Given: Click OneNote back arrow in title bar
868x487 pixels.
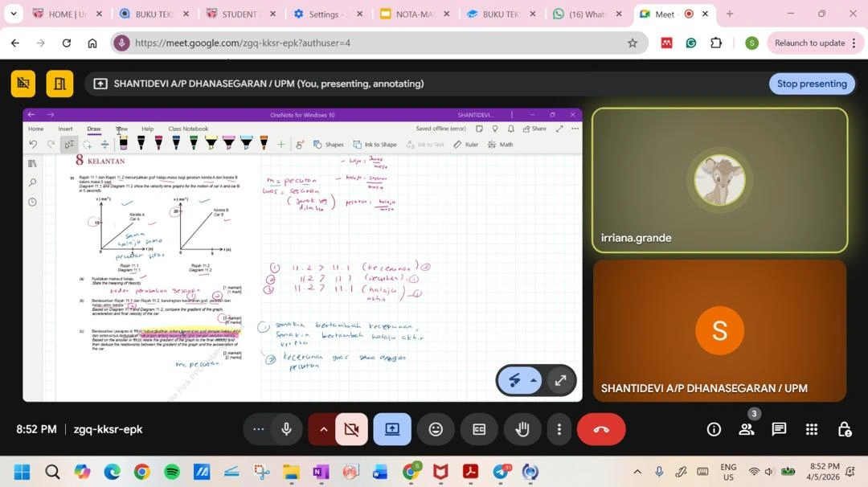Looking at the screenshot, I should pyautogui.click(x=31, y=115).
